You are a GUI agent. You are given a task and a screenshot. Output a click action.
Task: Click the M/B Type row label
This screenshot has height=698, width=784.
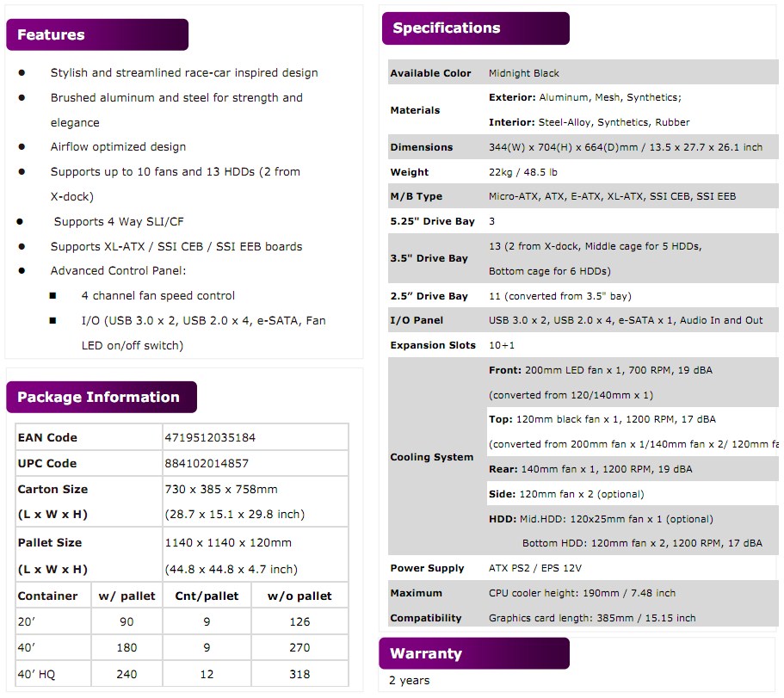tap(417, 196)
